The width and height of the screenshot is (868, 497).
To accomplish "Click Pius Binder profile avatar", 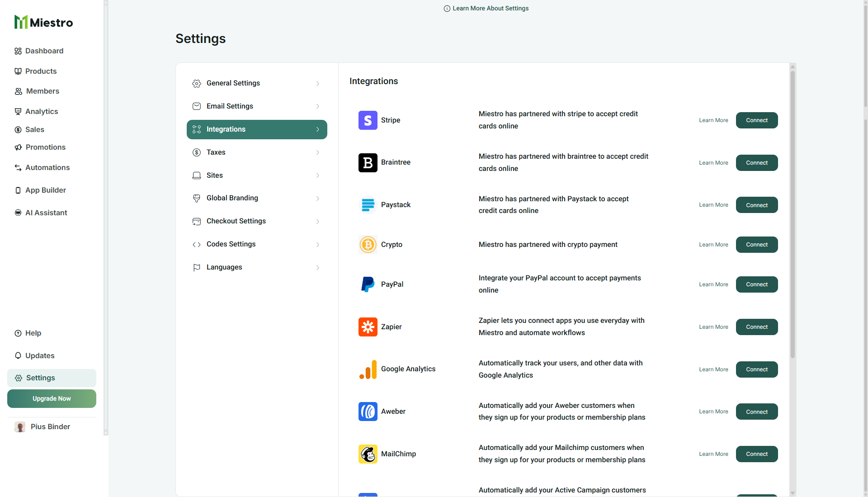I will pyautogui.click(x=20, y=427).
